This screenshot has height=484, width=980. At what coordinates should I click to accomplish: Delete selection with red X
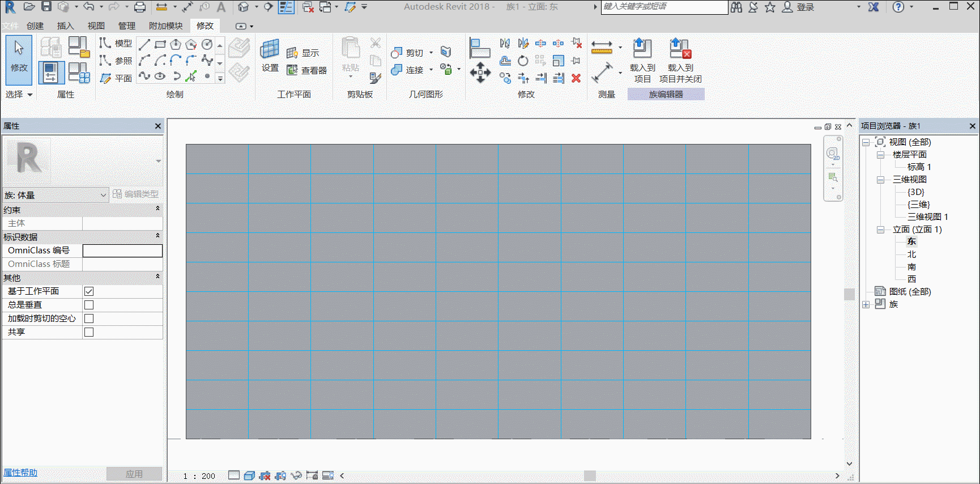[x=576, y=78]
